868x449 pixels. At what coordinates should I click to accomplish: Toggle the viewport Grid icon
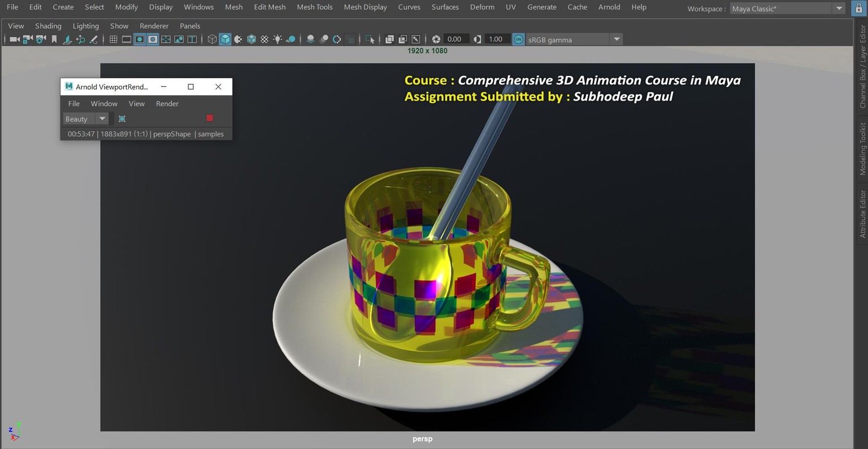113,39
